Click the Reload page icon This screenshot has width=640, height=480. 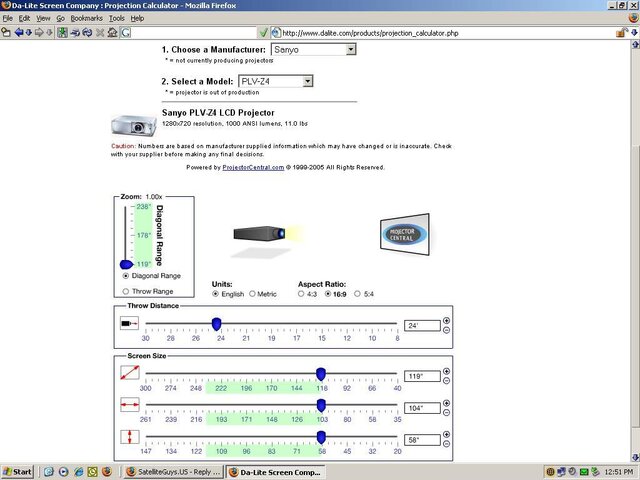click(87, 33)
